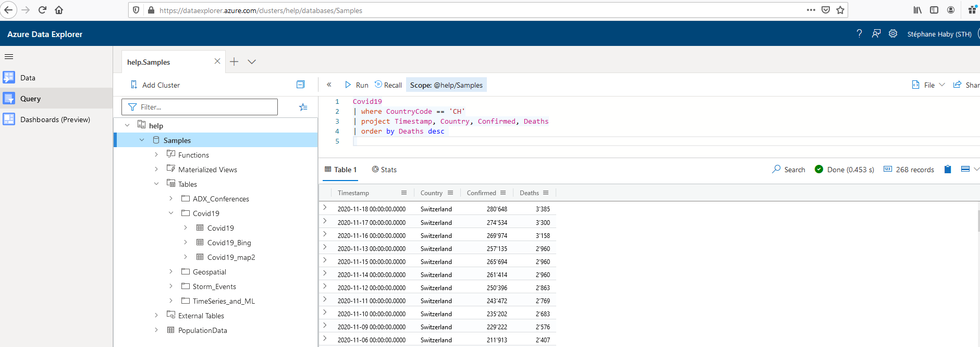Expand the Materialized Views node
Image resolution: width=980 pixels, height=347 pixels.
pos(156,169)
